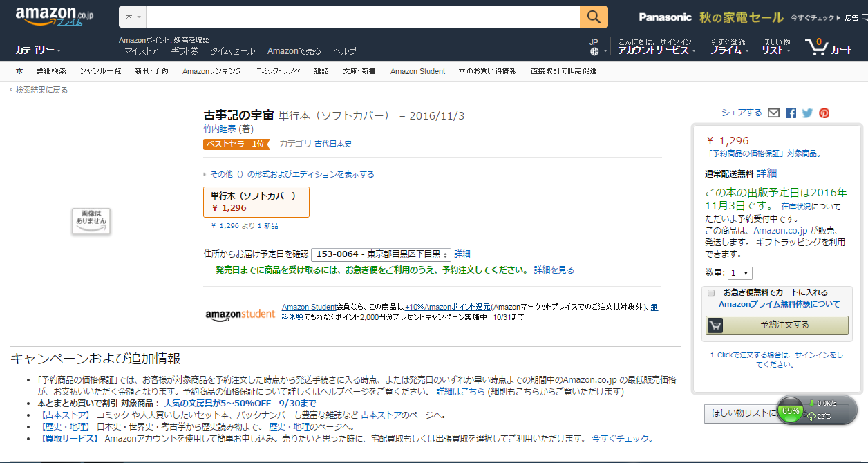The width and height of the screenshot is (868, 463).
Task: Click the search text input field
Action: (x=363, y=17)
